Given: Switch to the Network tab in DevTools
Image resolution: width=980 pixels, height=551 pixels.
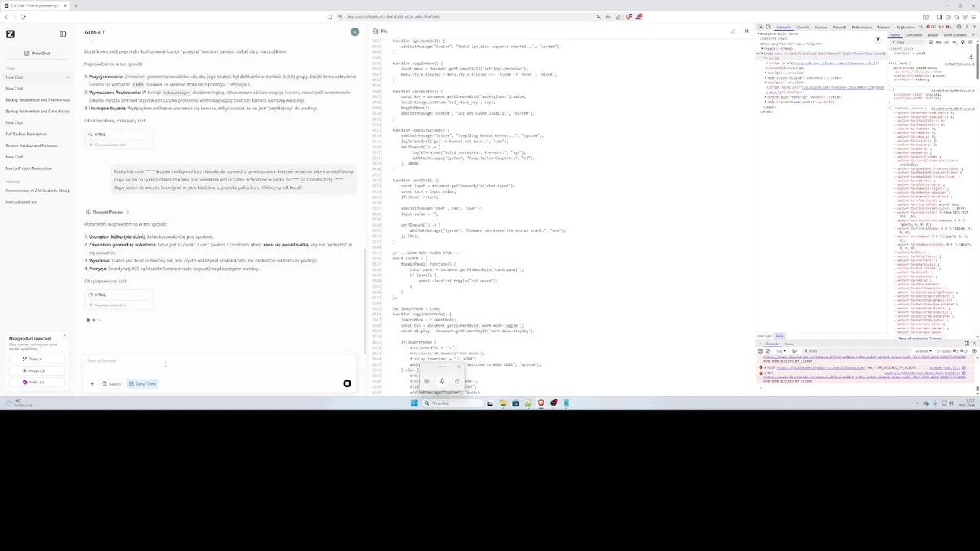Looking at the screenshot, I should [839, 27].
